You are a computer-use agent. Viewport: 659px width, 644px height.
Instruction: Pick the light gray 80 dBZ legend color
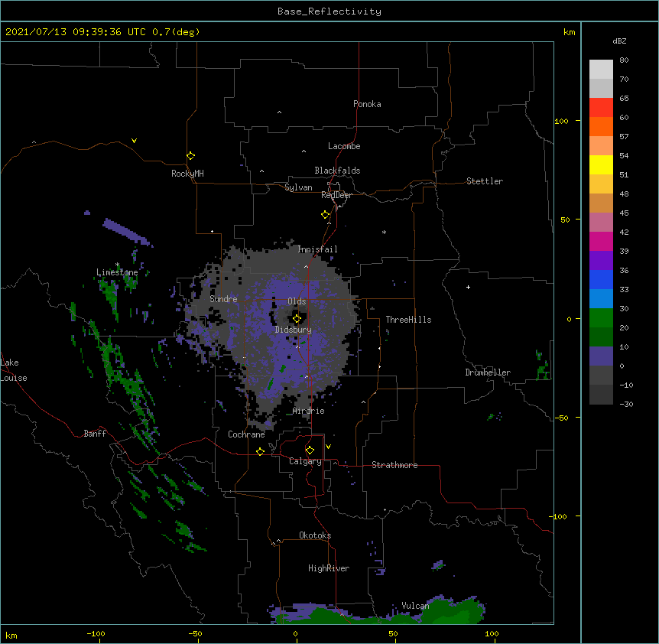pos(601,69)
